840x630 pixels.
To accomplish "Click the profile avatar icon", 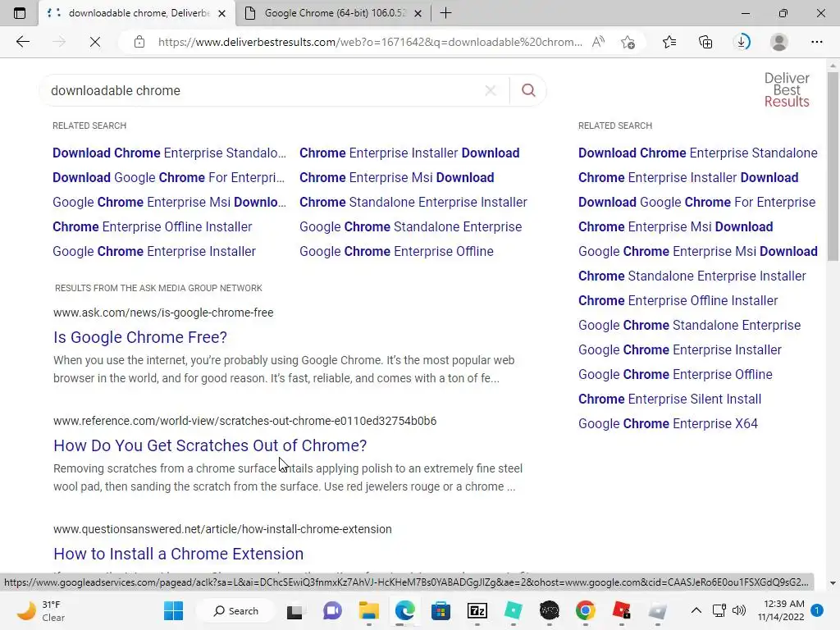I will [779, 42].
